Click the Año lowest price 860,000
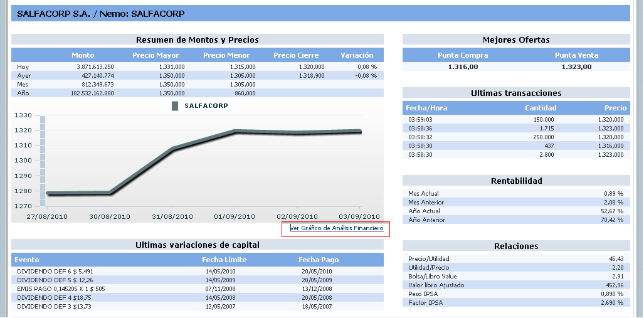Screen dimensions: 644x318 pos(245,93)
